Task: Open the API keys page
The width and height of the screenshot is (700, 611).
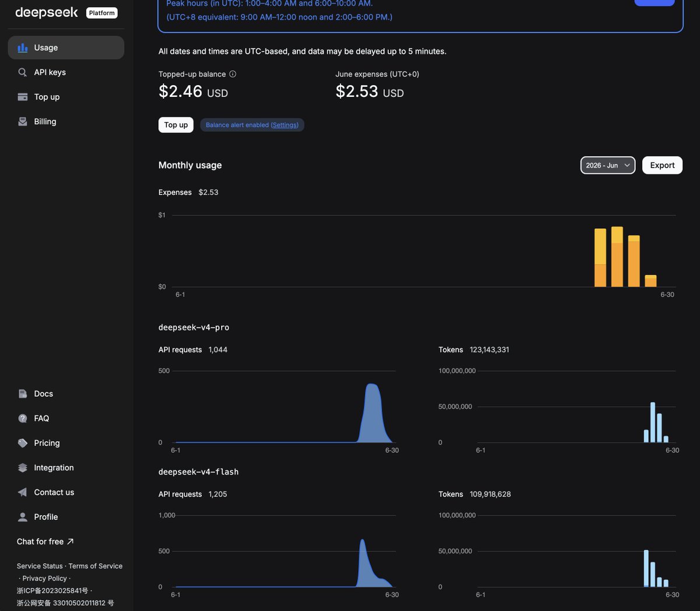Action: click(x=66, y=72)
